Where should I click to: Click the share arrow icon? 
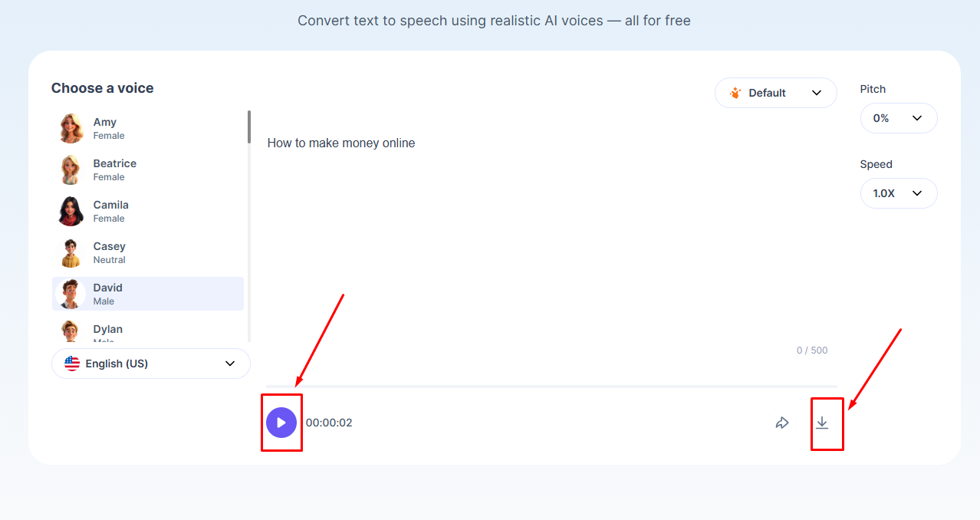pyautogui.click(x=782, y=422)
